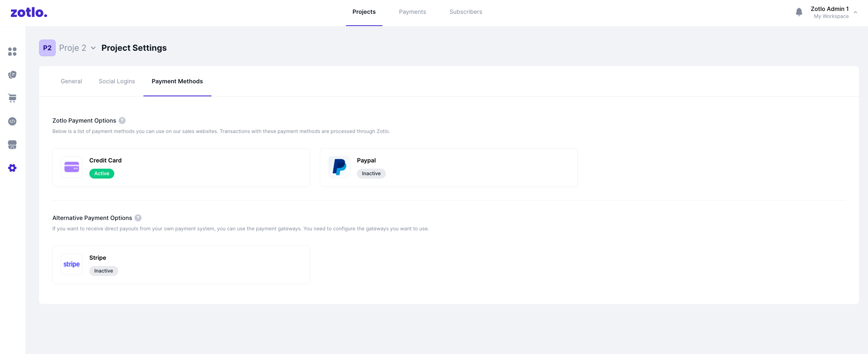Open the Subscribers top navigation item
Viewport: 868px width, 354px height.
(x=465, y=12)
